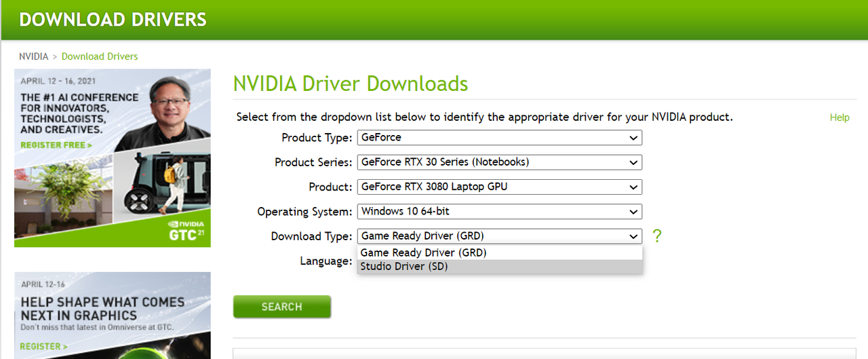
Task: Click the Download Type label
Action: pyautogui.click(x=312, y=236)
